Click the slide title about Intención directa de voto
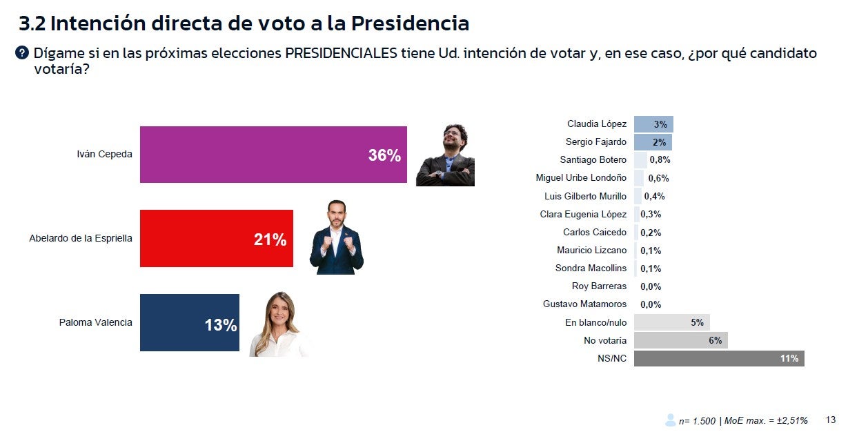 (x=244, y=23)
